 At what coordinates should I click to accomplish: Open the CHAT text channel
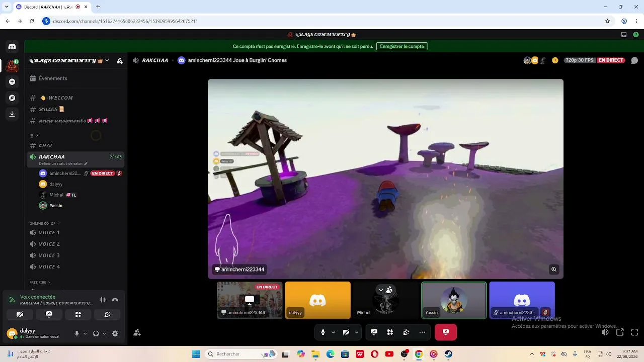click(x=75, y=145)
